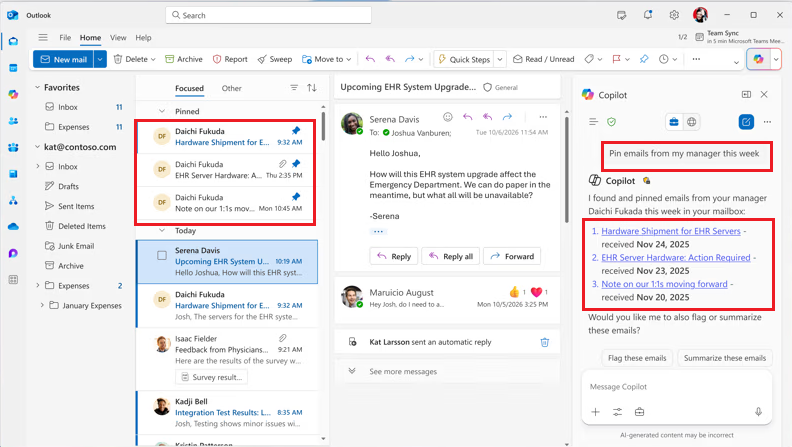The height and width of the screenshot is (447, 792).
Task: Unpin the Note on our 1:1s email
Action: coord(296,197)
